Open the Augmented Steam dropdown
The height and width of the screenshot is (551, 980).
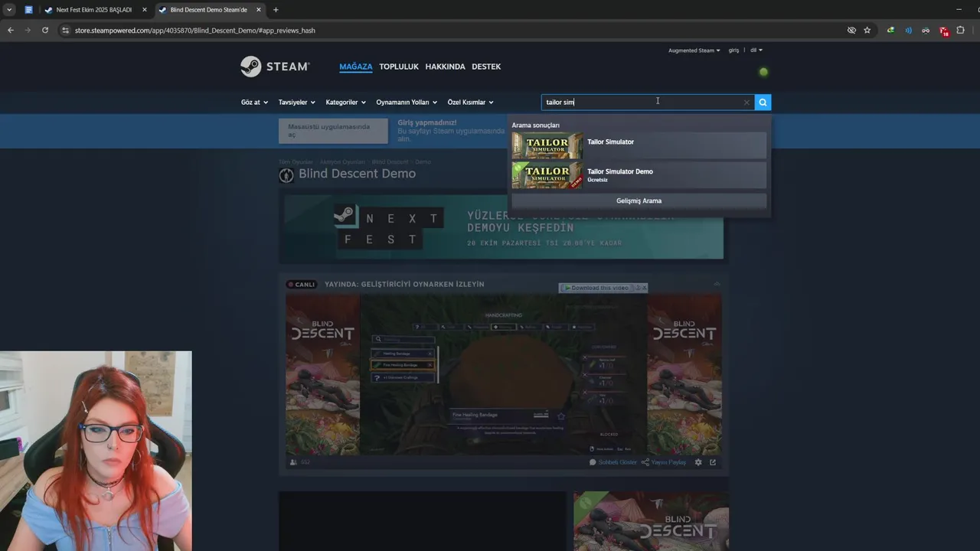coord(694,51)
